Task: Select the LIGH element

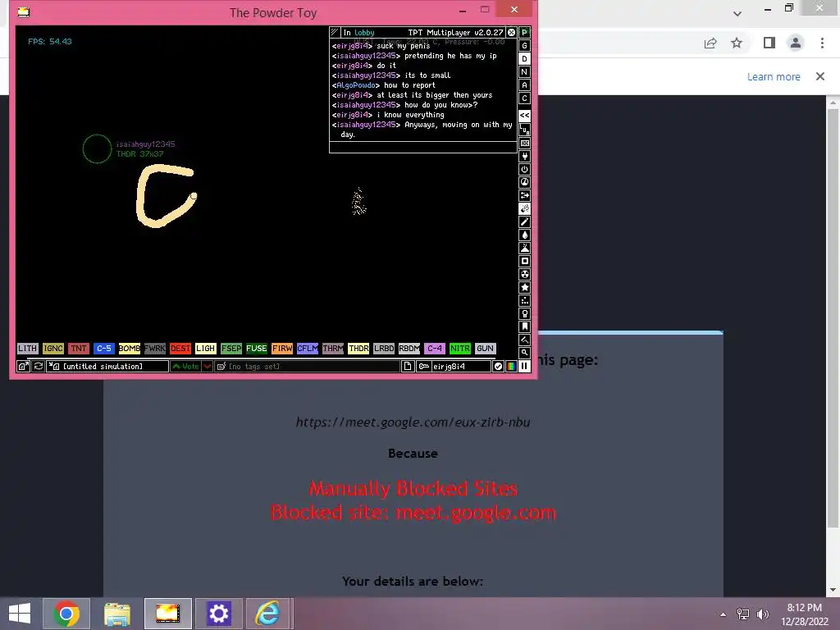Action: point(206,348)
